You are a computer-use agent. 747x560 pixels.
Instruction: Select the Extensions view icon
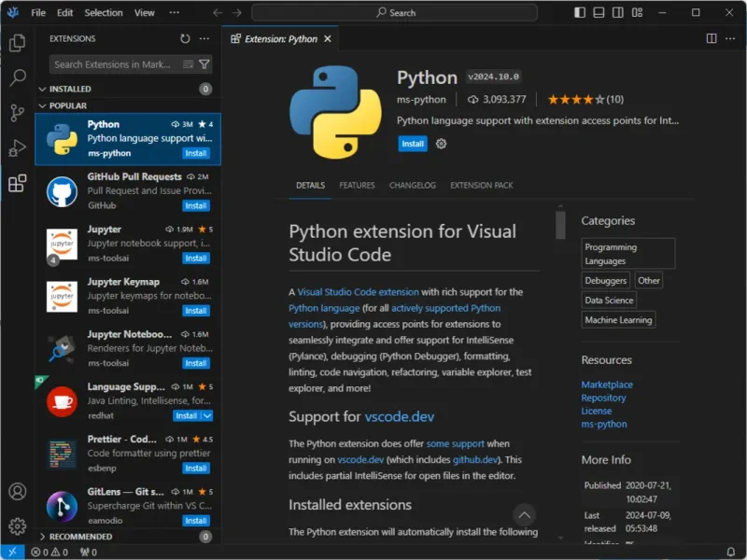[x=18, y=183]
